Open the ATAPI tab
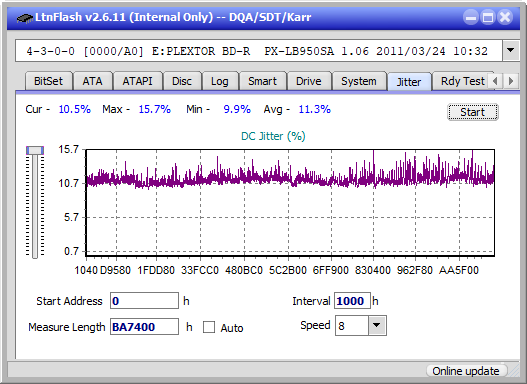Viewport: 527px width, 384px height. pyautogui.click(x=137, y=81)
